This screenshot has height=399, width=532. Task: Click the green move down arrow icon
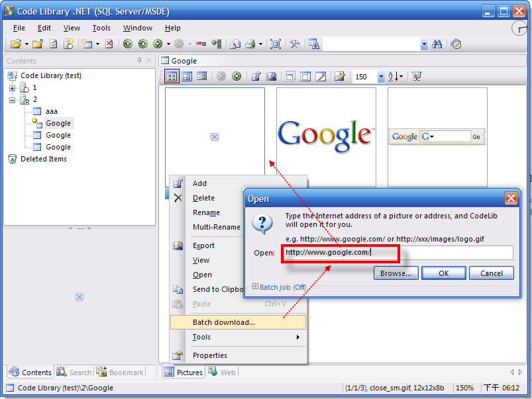(x=143, y=44)
